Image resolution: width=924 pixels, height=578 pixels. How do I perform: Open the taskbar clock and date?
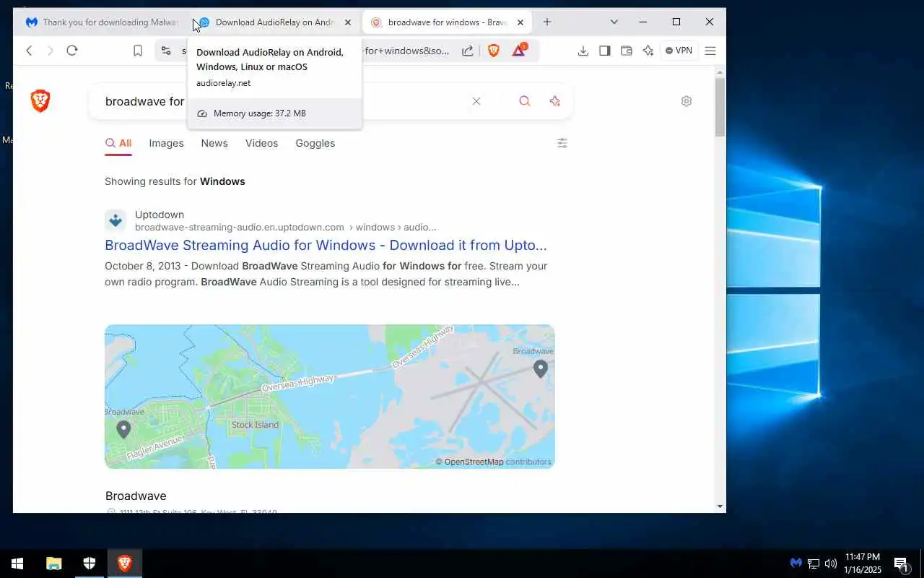(863, 564)
